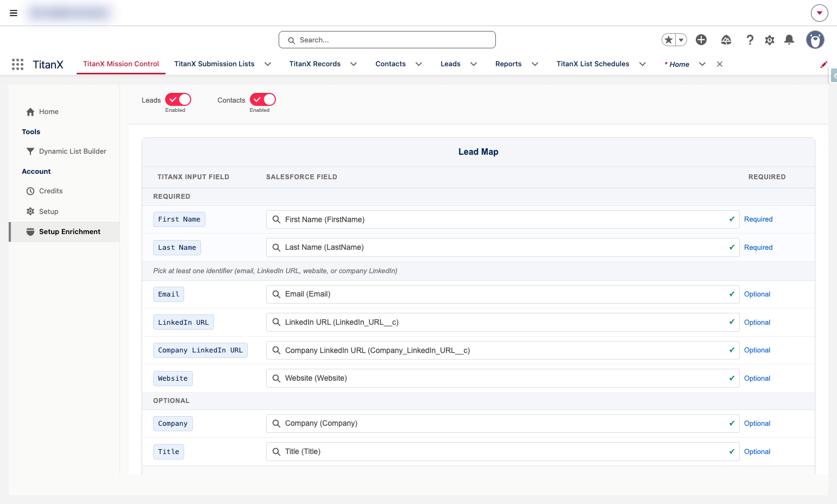Toggle the Contacts enabled switch
The image size is (837, 504).
(263, 99)
